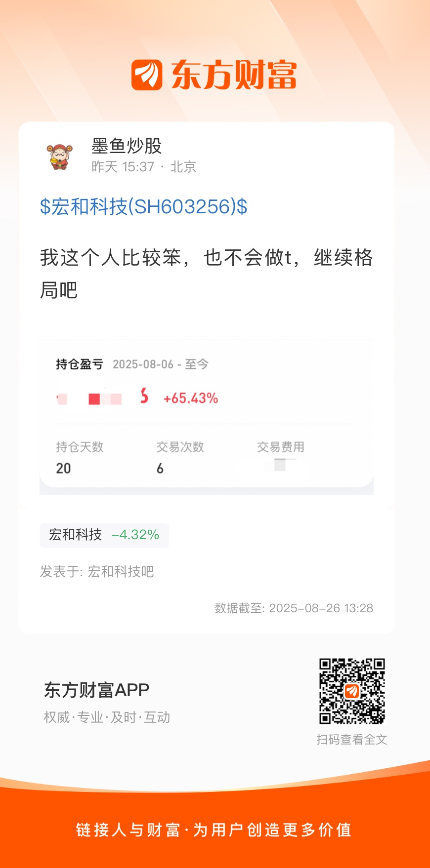
Task: Open the 墨鱼炒股 user avatar
Action: (x=60, y=157)
